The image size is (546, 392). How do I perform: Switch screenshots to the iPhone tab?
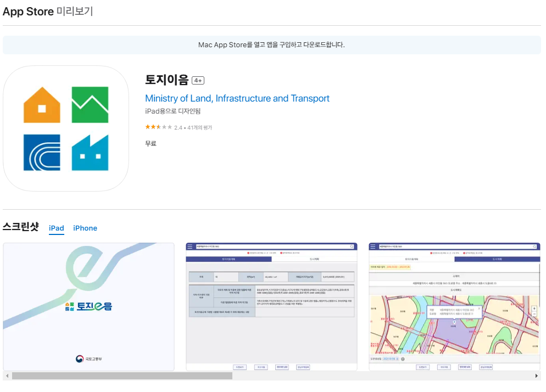tap(85, 228)
